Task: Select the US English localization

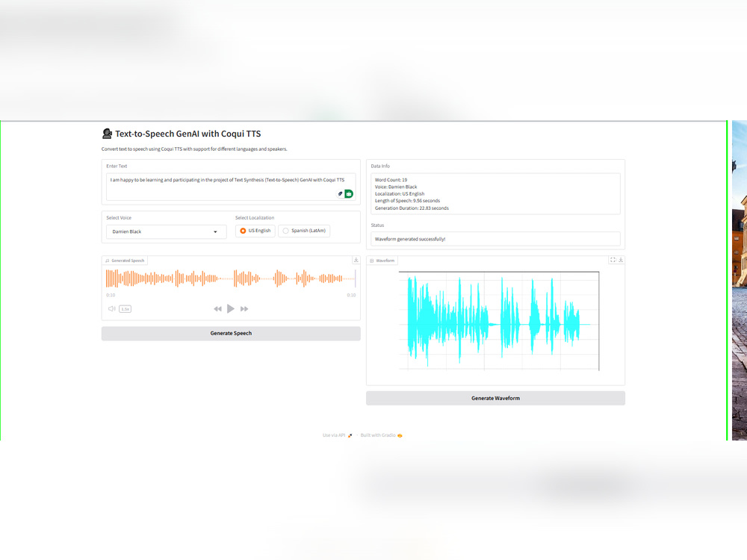Action: tap(255, 231)
